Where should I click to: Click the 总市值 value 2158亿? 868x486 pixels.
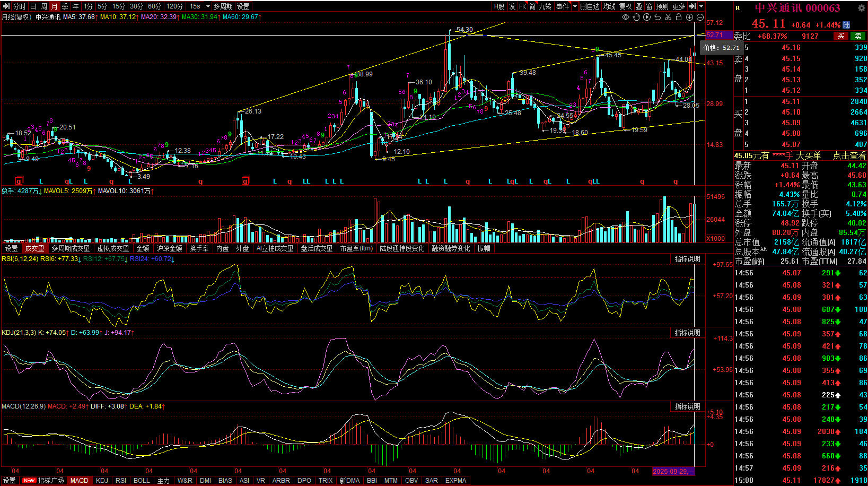click(786, 242)
